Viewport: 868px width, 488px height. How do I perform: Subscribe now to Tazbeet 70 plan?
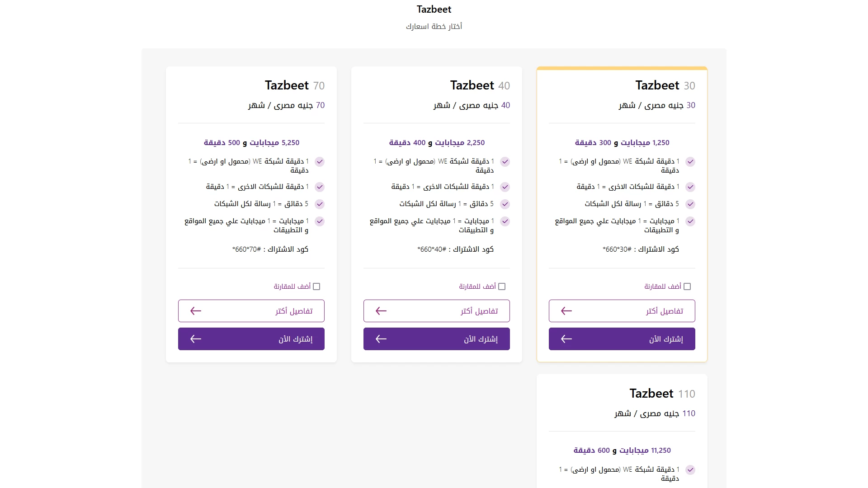[x=251, y=339]
